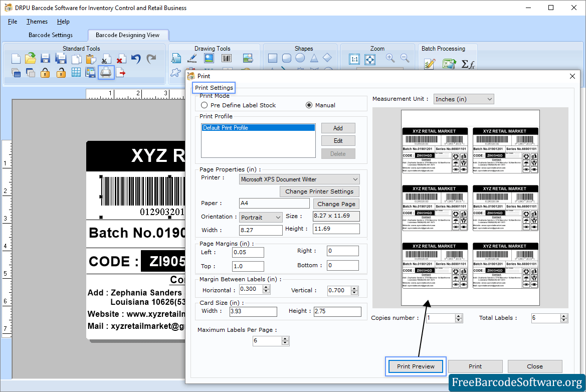Select the Print Settings tab
The height and width of the screenshot is (392, 586).
coord(214,87)
